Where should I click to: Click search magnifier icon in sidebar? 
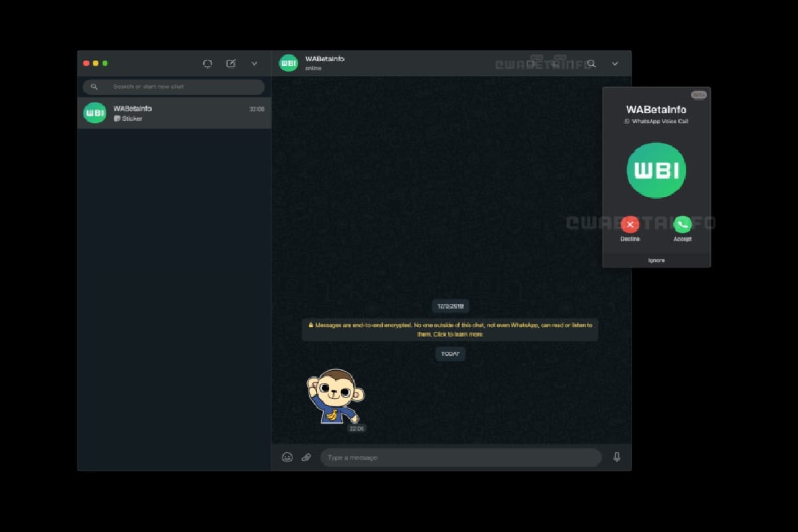tap(94, 86)
